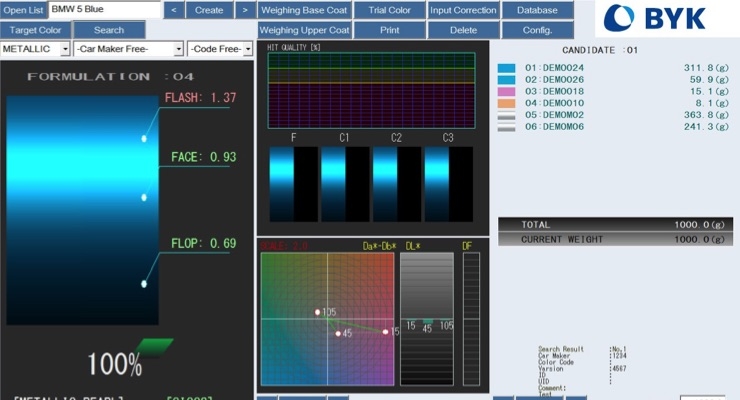Select the gray swatch for 05:DEMOM02
740x400 pixels.
coord(506,115)
